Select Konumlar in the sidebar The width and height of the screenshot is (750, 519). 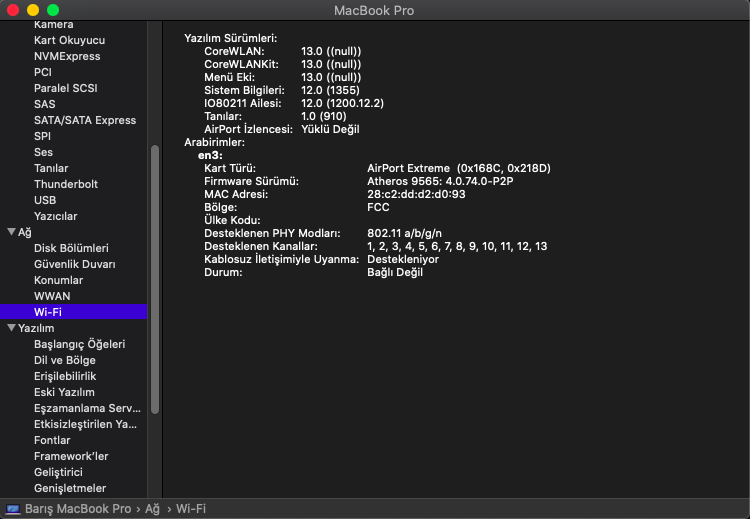(x=59, y=280)
